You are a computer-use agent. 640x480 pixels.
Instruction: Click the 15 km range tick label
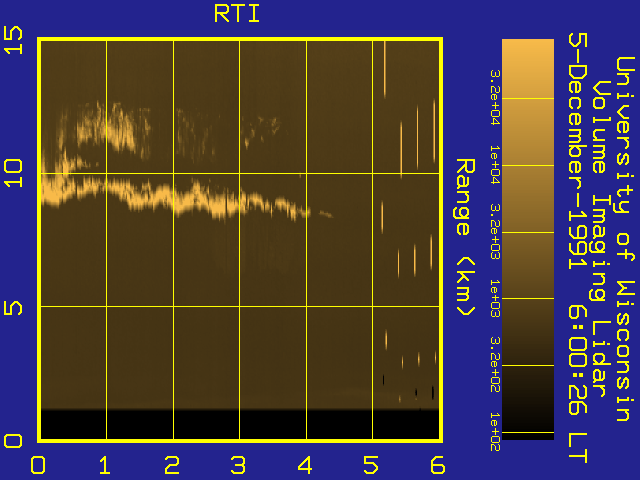[x=13, y=40]
